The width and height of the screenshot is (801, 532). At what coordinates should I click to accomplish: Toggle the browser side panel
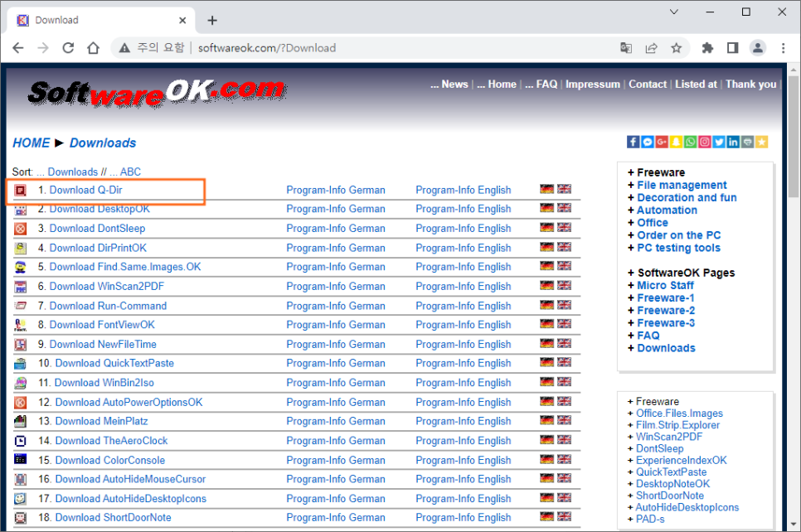pyautogui.click(x=732, y=48)
